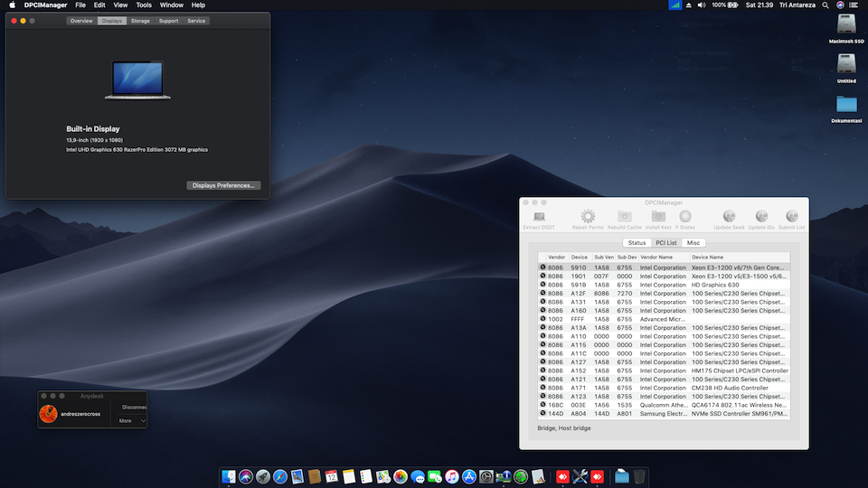Click the andreszerocross avatar in Anydesk
Screen dimensions: 868x488
click(48, 414)
